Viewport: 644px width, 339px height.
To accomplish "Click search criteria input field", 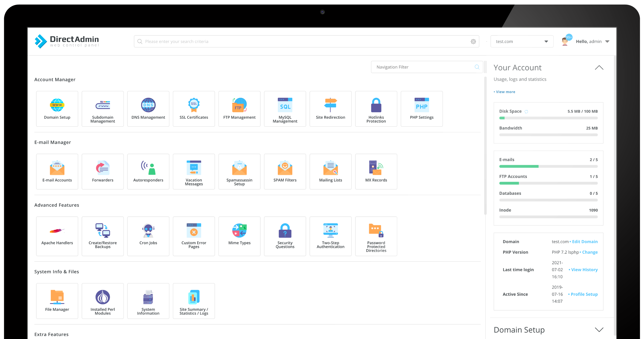I will [306, 41].
